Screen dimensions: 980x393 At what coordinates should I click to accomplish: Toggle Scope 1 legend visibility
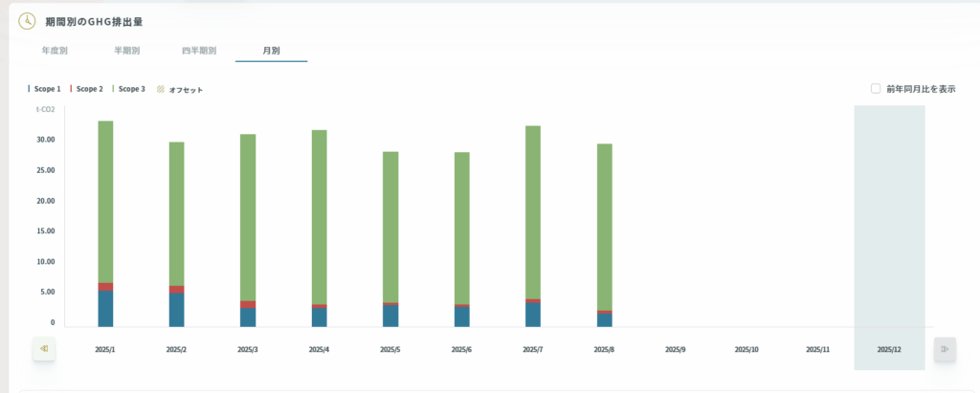pyautogui.click(x=45, y=89)
